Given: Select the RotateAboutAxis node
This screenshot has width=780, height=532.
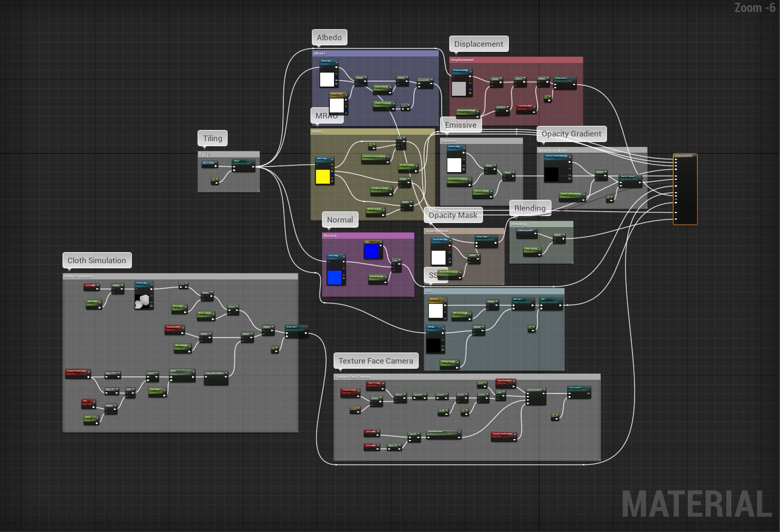Looking at the screenshot, I should [536, 396].
